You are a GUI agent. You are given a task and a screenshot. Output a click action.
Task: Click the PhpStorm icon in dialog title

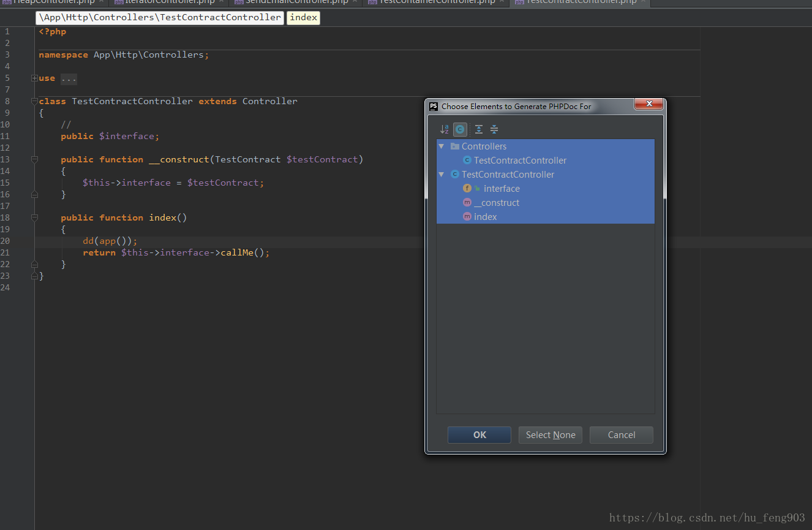(434, 106)
